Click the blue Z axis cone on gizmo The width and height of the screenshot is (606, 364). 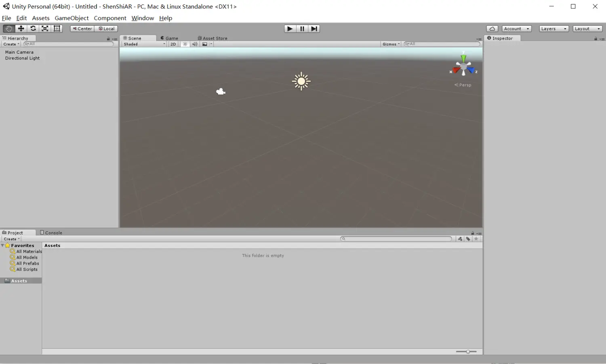click(471, 70)
